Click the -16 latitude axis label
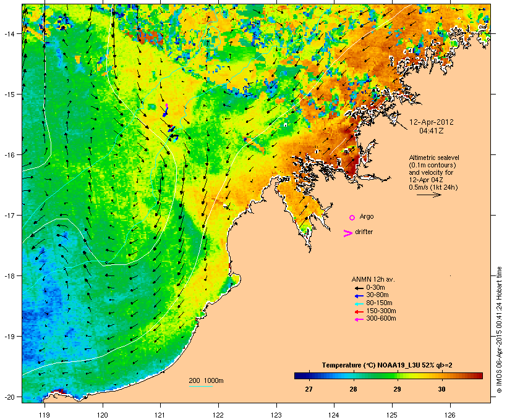This screenshot has width=507, height=420. [9, 155]
